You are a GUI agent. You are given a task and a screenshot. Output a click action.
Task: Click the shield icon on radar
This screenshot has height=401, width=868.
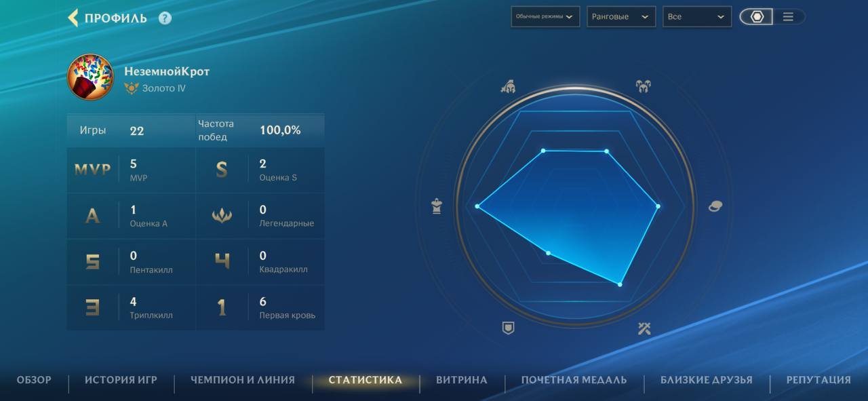pos(508,328)
